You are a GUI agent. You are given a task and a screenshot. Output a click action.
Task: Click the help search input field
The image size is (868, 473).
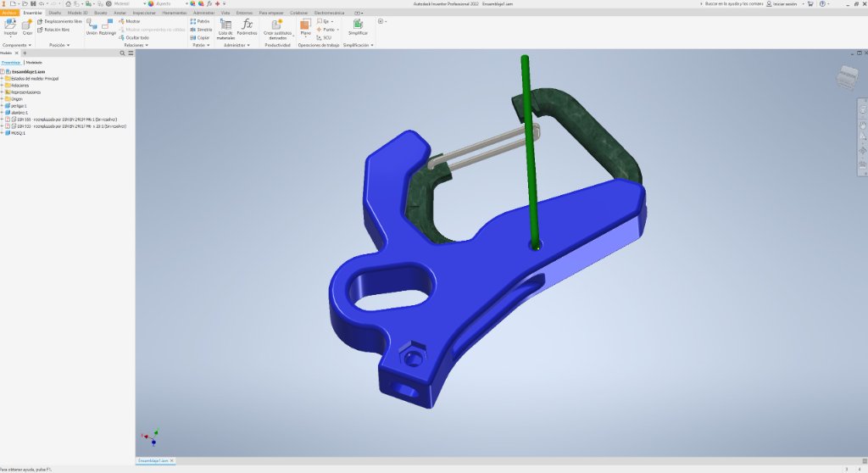[x=734, y=4]
